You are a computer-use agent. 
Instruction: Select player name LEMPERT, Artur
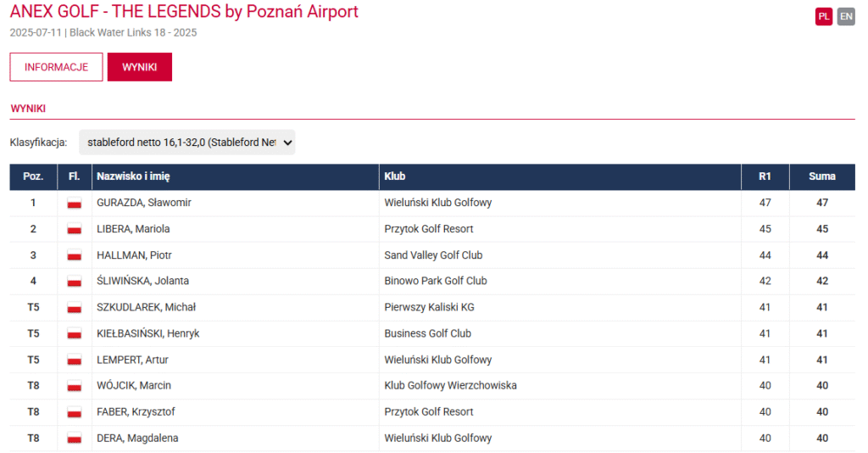(x=132, y=360)
